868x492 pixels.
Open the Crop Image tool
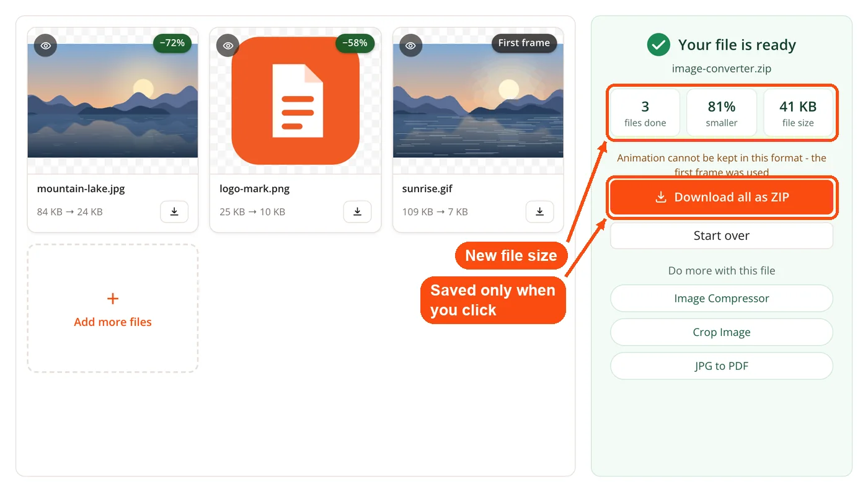click(722, 332)
